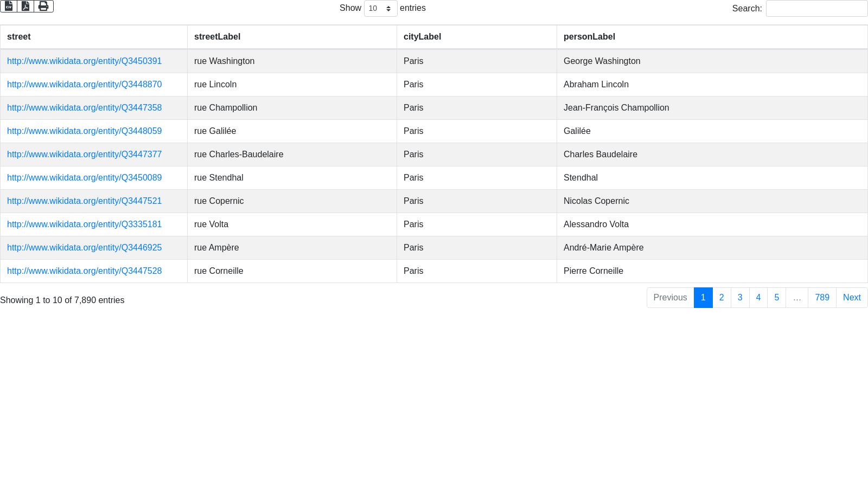Sort by the streetLabel column header
The image size is (868, 488).
coord(217,37)
